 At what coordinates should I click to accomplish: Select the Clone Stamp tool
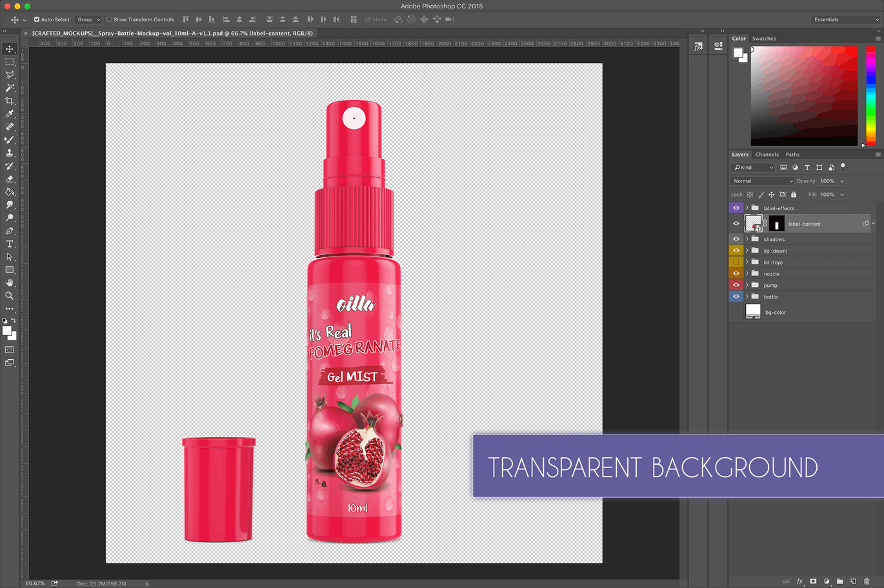click(x=10, y=153)
